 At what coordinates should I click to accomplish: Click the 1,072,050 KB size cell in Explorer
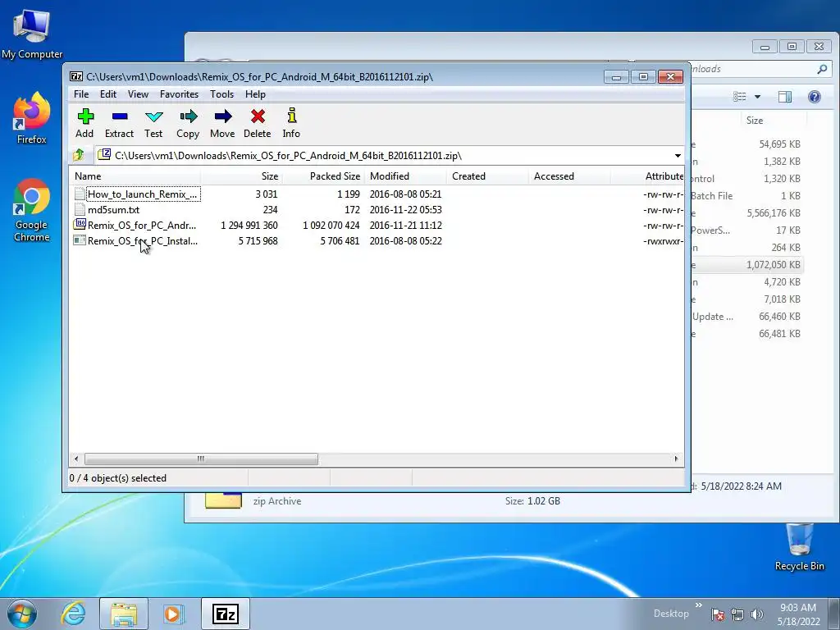[773, 265]
